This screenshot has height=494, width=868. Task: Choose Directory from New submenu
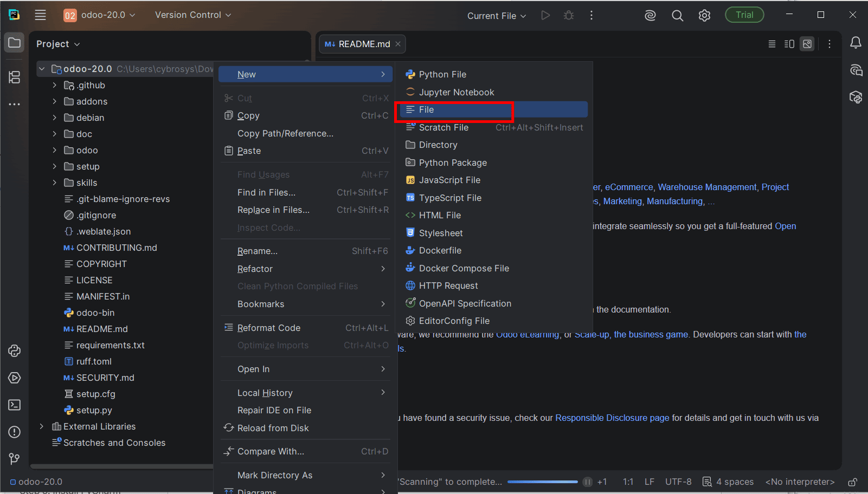493,145
